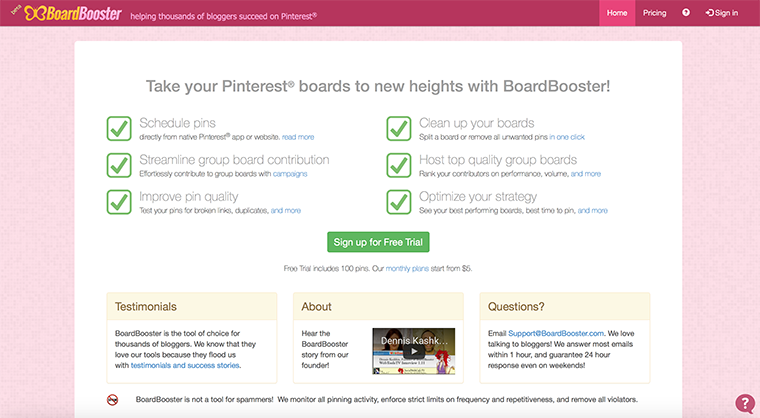760x418 pixels.
Task: Open the round help chat bubble icon
Action: tap(745, 403)
